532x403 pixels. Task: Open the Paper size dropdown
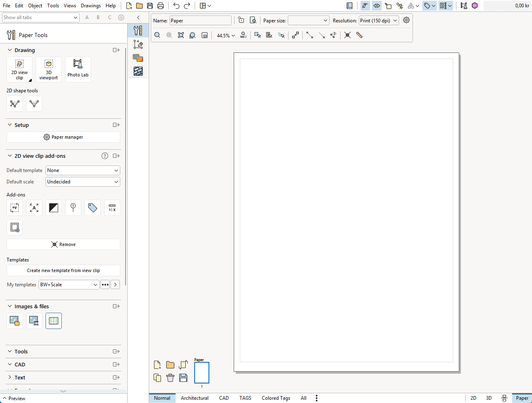click(x=308, y=20)
